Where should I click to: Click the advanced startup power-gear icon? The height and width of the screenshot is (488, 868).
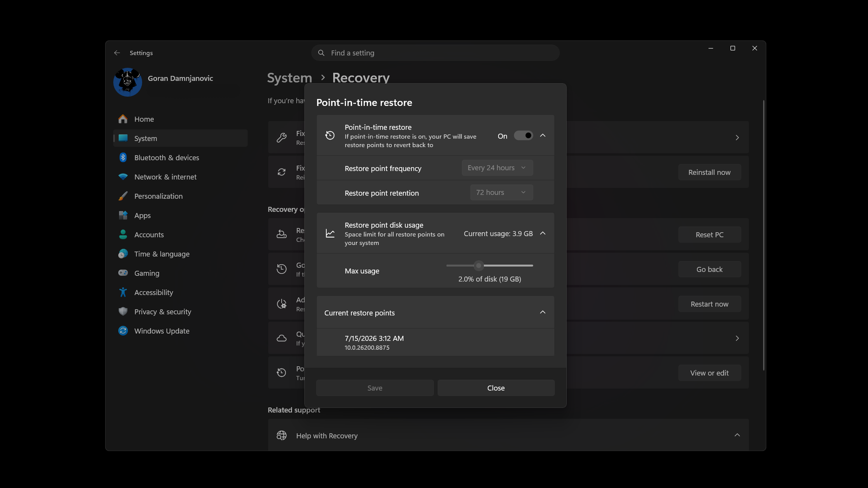coord(282,304)
